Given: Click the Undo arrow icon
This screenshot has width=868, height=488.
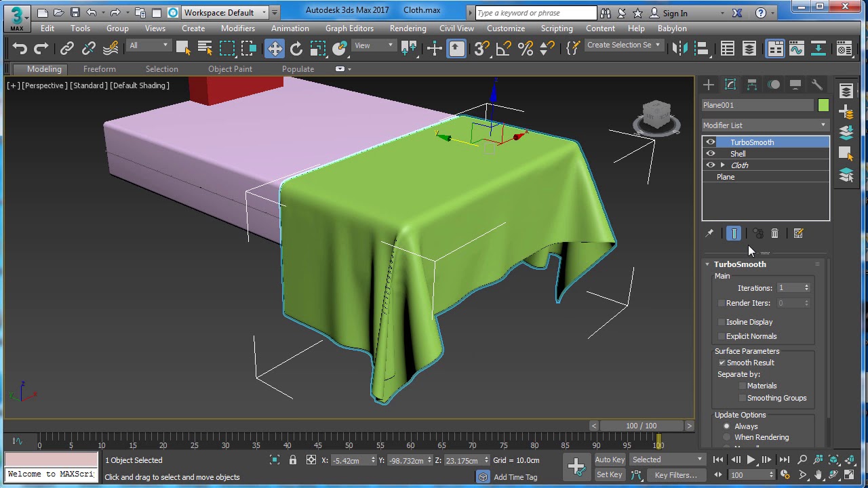Looking at the screenshot, I should [x=20, y=48].
